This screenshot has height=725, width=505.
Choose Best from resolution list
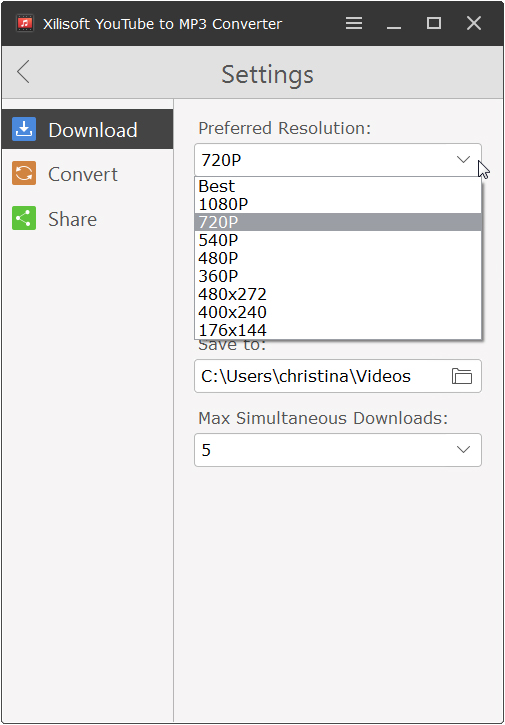338,186
